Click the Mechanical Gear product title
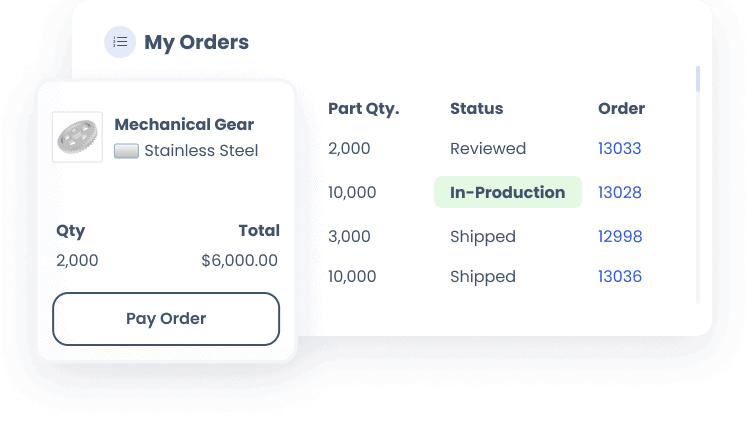 (x=184, y=124)
